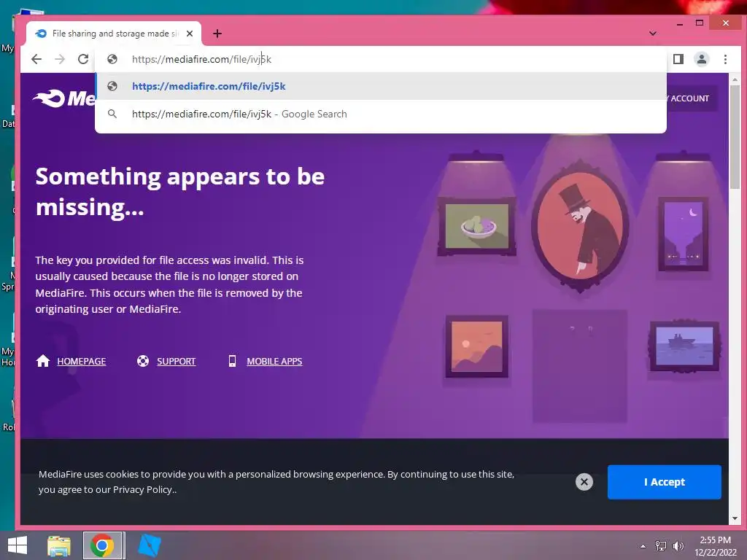This screenshot has height=560, width=747.
Task: Open the Chrome side panel icon
Action: pyautogui.click(x=678, y=59)
